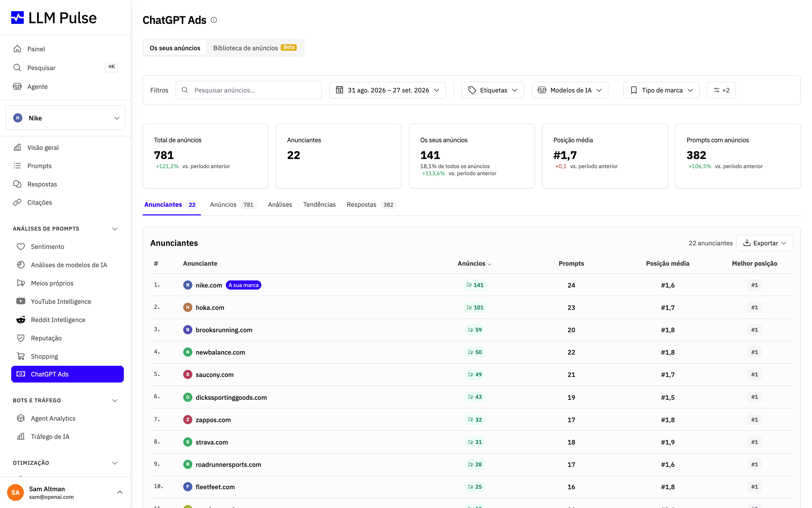The height and width of the screenshot is (508, 812).
Task: Open the YouTube Intelligence play icon
Action: (21, 301)
